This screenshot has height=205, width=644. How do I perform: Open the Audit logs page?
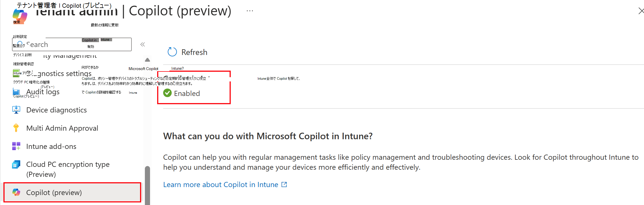tap(43, 92)
